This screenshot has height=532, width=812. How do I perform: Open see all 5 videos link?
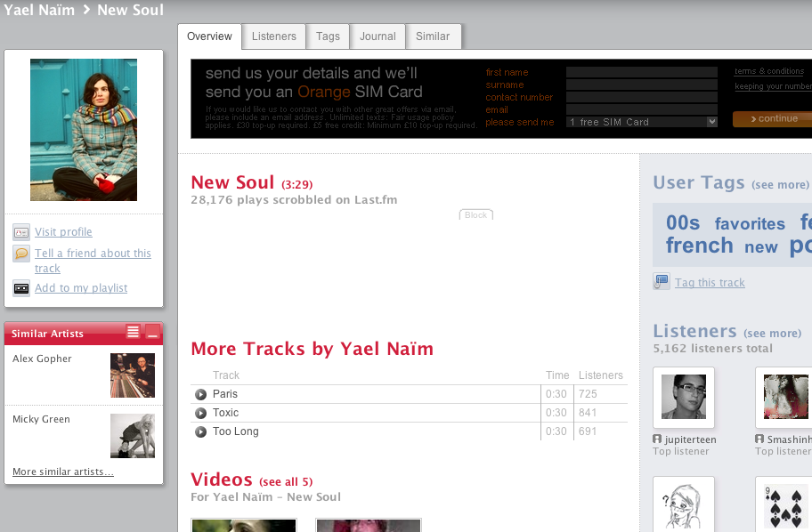286,482
